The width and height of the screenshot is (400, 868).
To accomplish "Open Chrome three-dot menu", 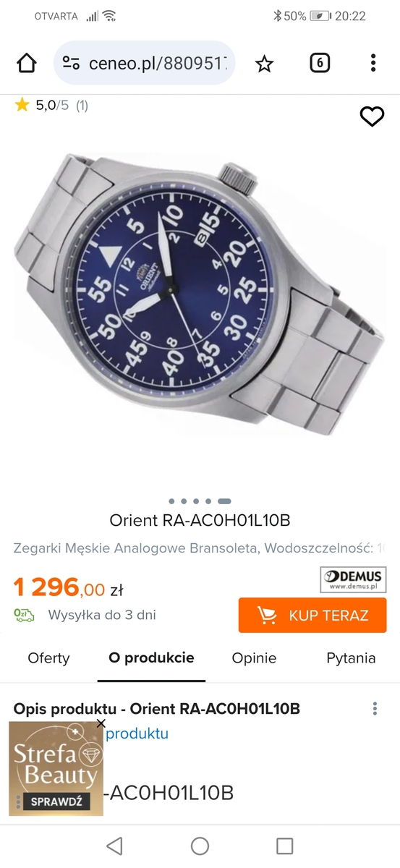I will 373,64.
